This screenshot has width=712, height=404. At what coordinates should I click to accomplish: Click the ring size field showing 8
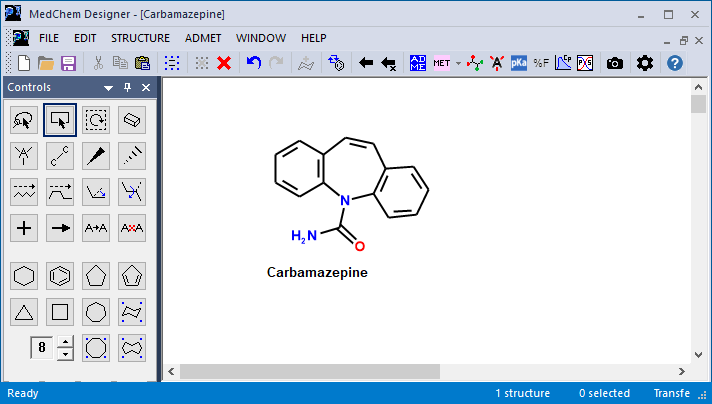pos(42,348)
